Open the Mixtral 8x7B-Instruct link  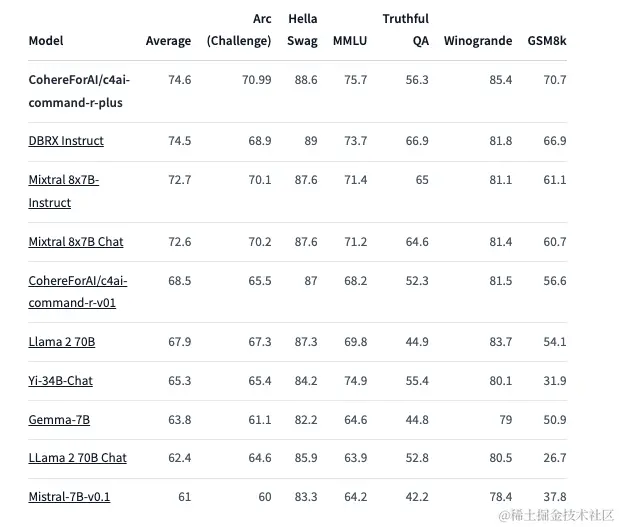click(64, 191)
